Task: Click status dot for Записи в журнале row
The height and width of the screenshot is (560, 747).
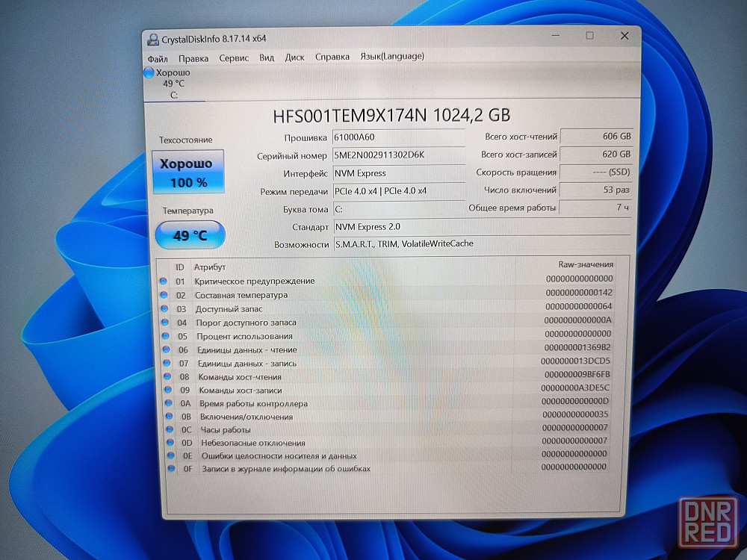Action: pyautogui.click(x=171, y=469)
